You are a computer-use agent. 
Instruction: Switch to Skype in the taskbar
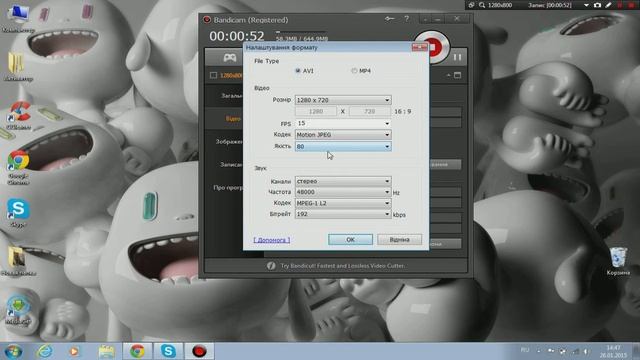pyautogui.click(x=168, y=351)
